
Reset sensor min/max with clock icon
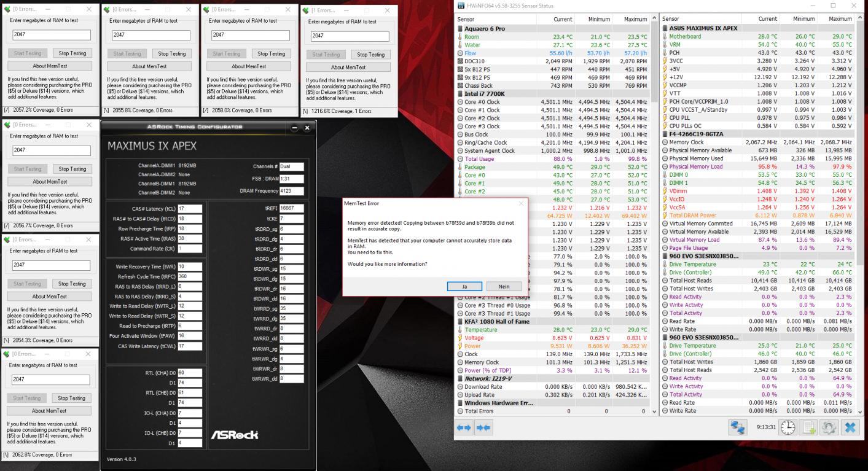point(788,427)
